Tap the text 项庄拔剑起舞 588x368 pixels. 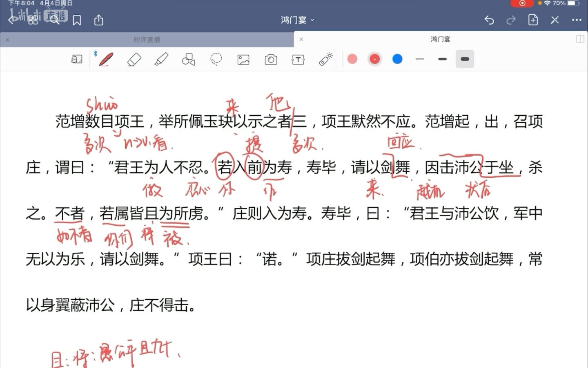pyautogui.click(x=351, y=259)
